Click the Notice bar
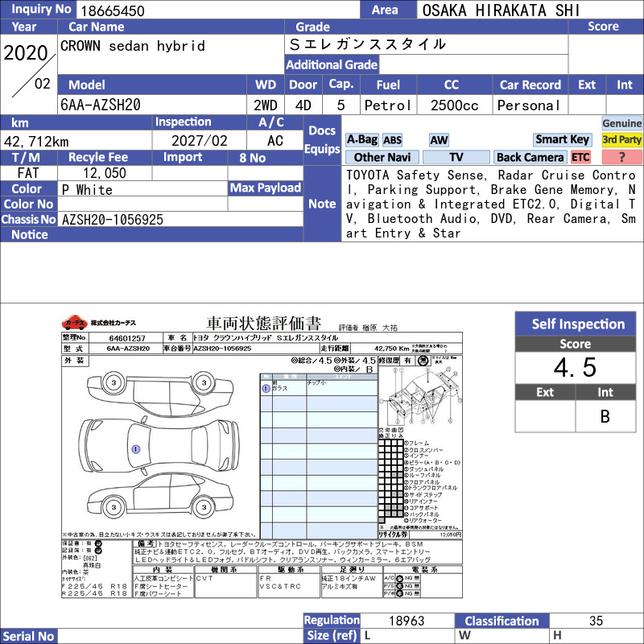 click(x=151, y=234)
